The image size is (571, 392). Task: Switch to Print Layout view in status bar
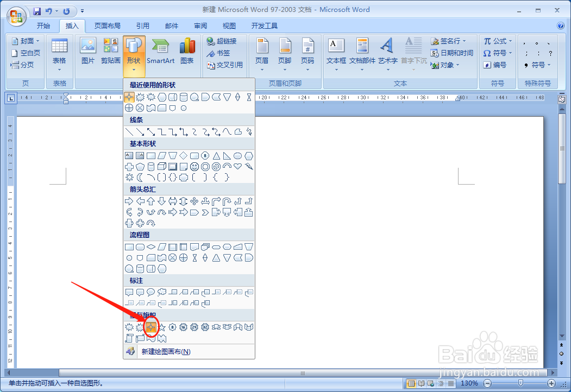(x=411, y=383)
